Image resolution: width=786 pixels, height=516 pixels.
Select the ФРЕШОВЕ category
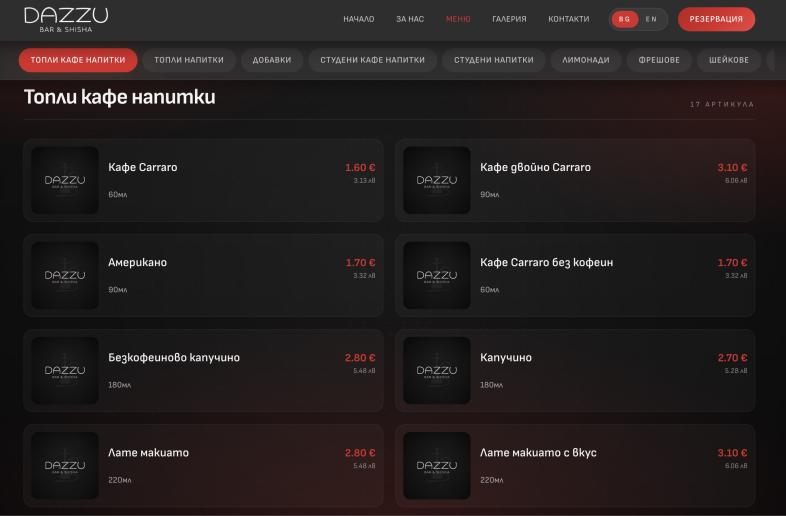(x=659, y=60)
